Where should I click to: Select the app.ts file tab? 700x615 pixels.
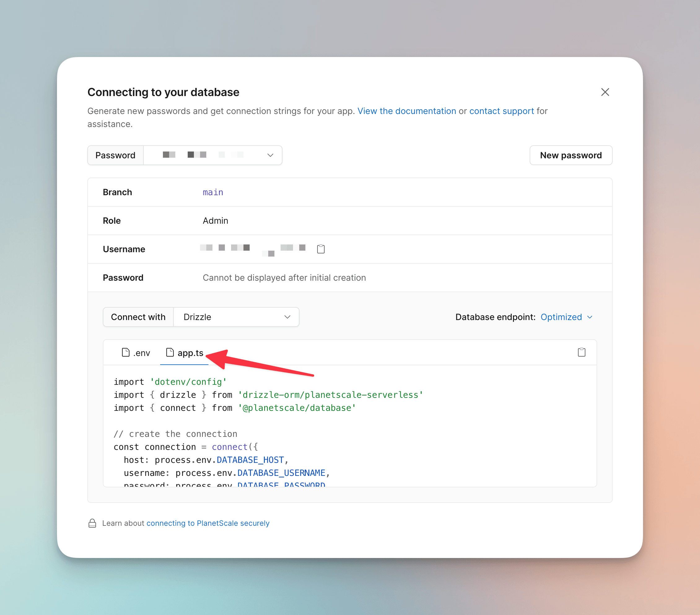coord(184,353)
